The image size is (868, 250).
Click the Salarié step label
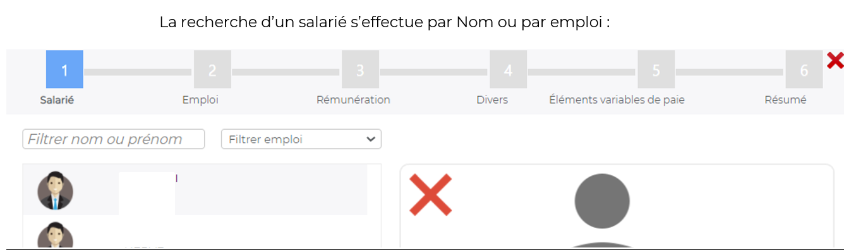(x=57, y=100)
